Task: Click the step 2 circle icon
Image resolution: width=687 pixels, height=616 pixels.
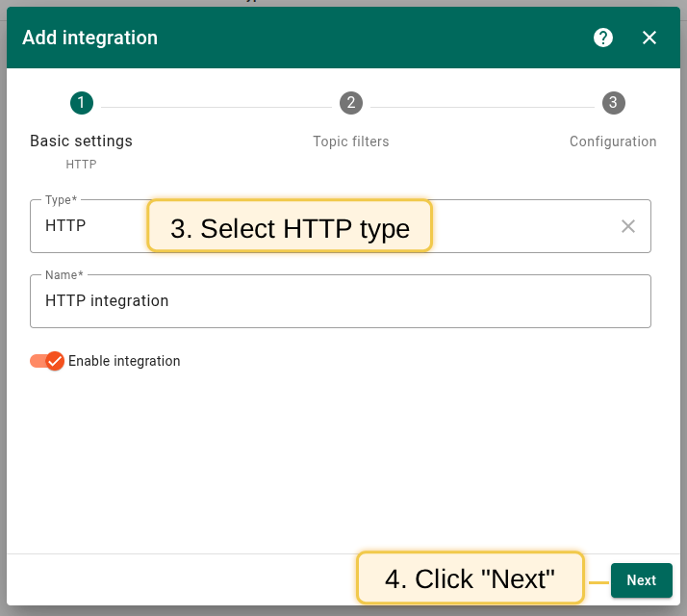Action: (x=351, y=103)
